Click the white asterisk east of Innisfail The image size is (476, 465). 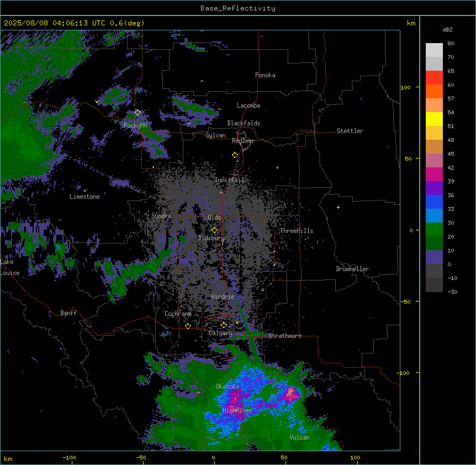[x=277, y=167]
